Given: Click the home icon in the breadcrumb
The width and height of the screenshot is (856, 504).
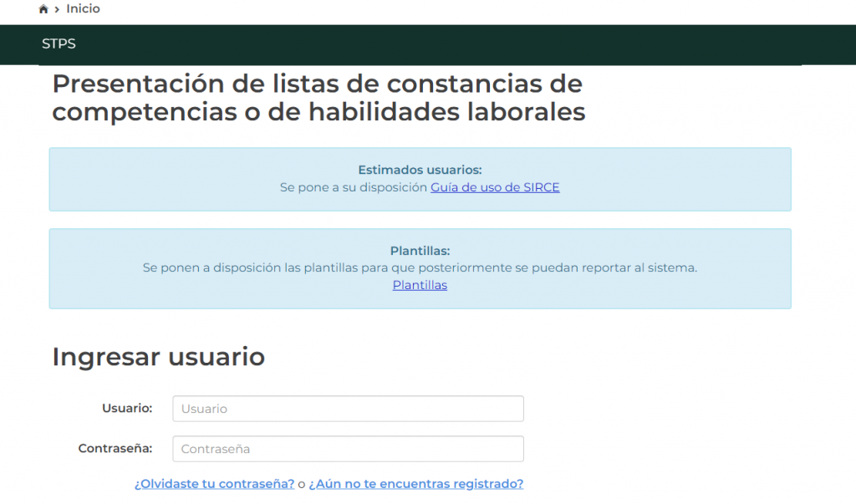Looking at the screenshot, I should (x=42, y=8).
